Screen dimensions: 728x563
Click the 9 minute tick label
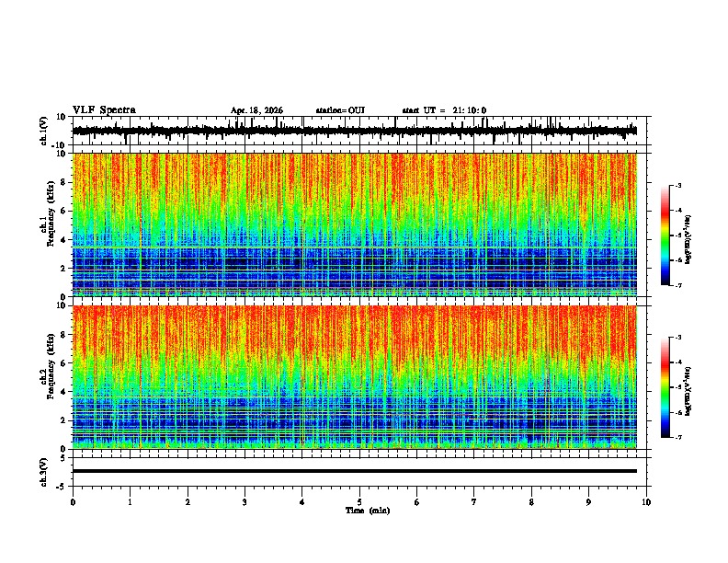[588, 502]
